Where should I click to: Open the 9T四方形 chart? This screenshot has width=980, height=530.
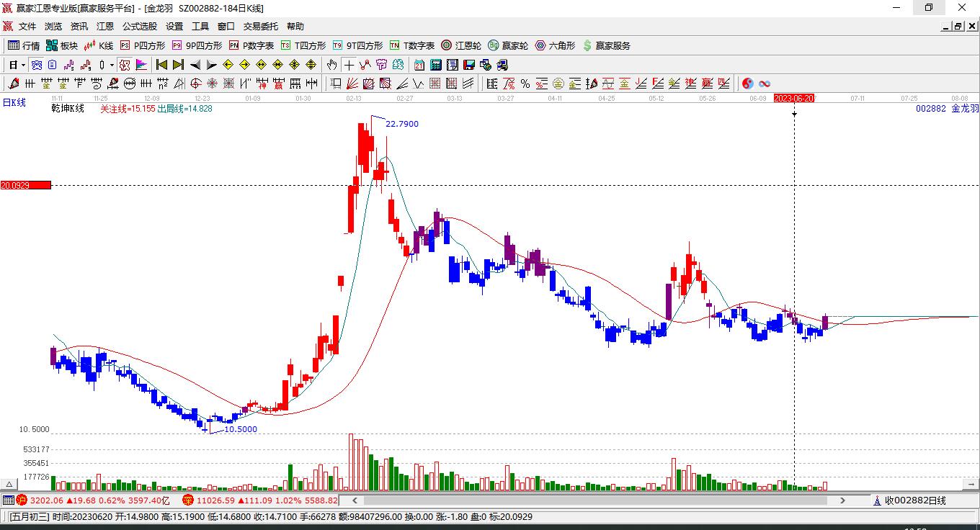tap(357, 45)
